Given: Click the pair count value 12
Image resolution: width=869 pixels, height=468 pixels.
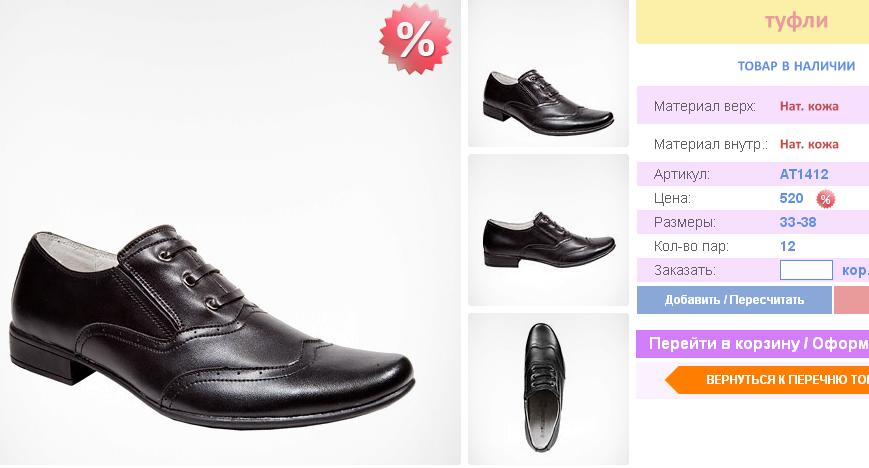Looking at the screenshot, I should (x=788, y=246).
